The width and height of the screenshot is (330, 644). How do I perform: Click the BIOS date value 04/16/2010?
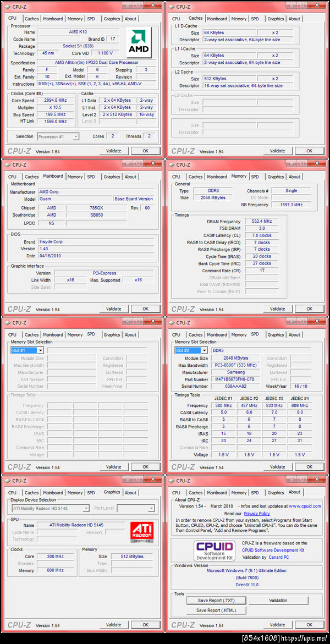point(96,256)
